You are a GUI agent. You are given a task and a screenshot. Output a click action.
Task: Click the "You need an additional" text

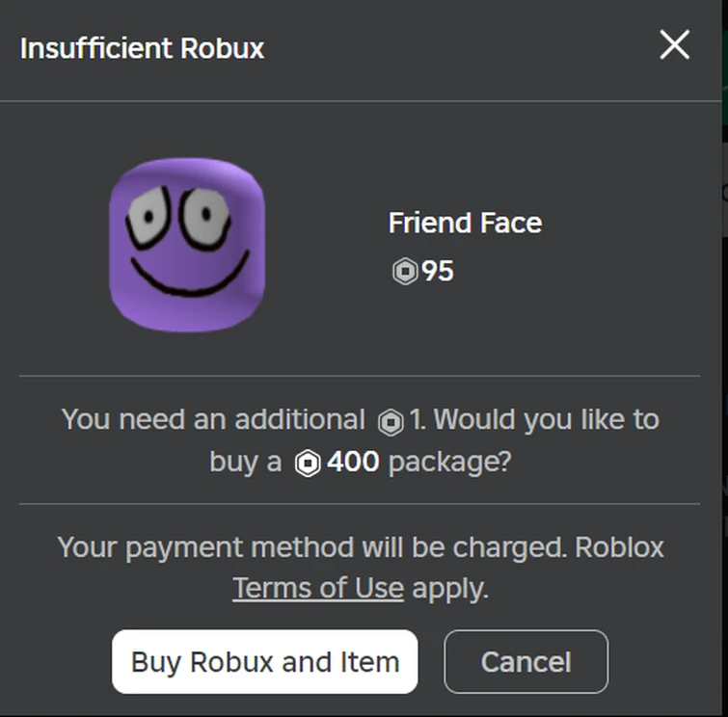213,420
